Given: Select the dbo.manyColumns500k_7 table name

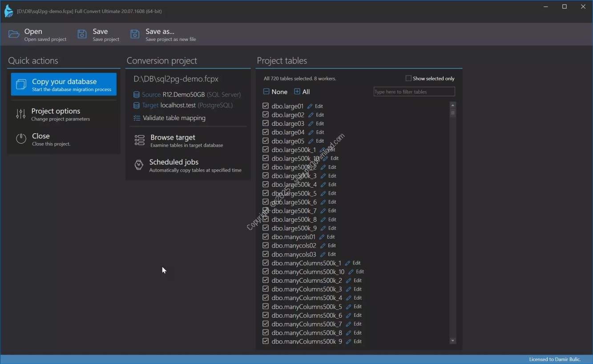Looking at the screenshot, I should point(307,324).
